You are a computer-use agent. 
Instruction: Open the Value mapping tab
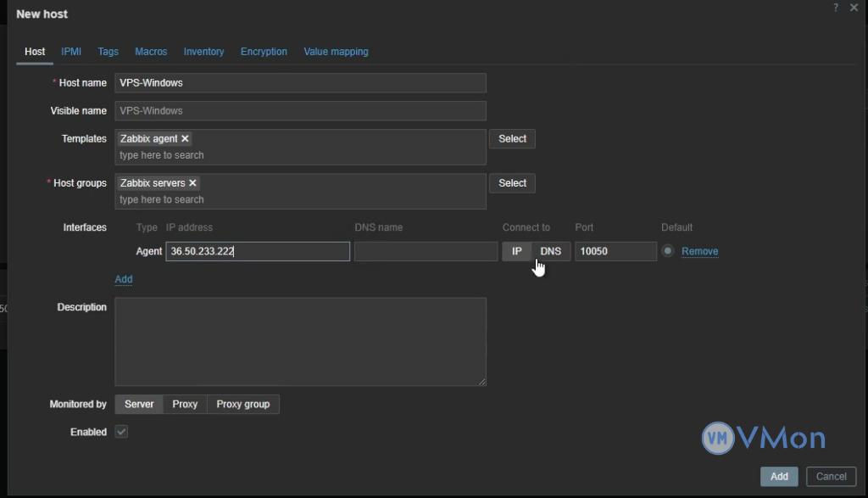pos(336,52)
